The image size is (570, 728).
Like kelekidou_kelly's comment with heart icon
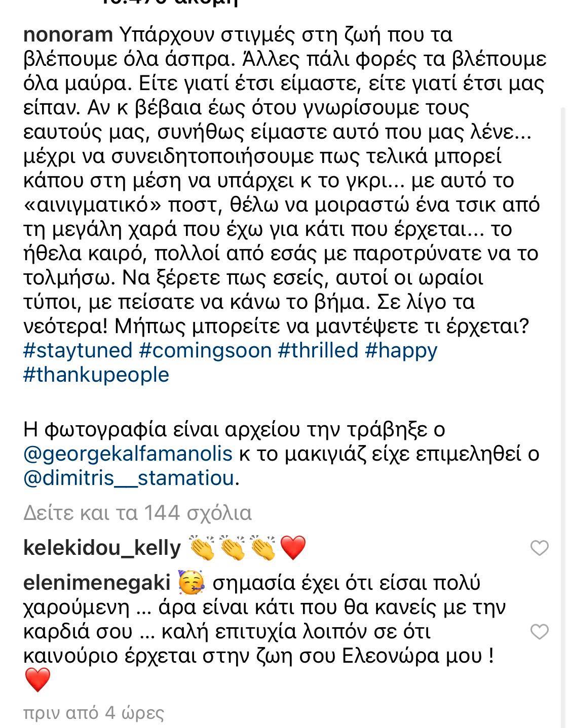(x=539, y=548)
